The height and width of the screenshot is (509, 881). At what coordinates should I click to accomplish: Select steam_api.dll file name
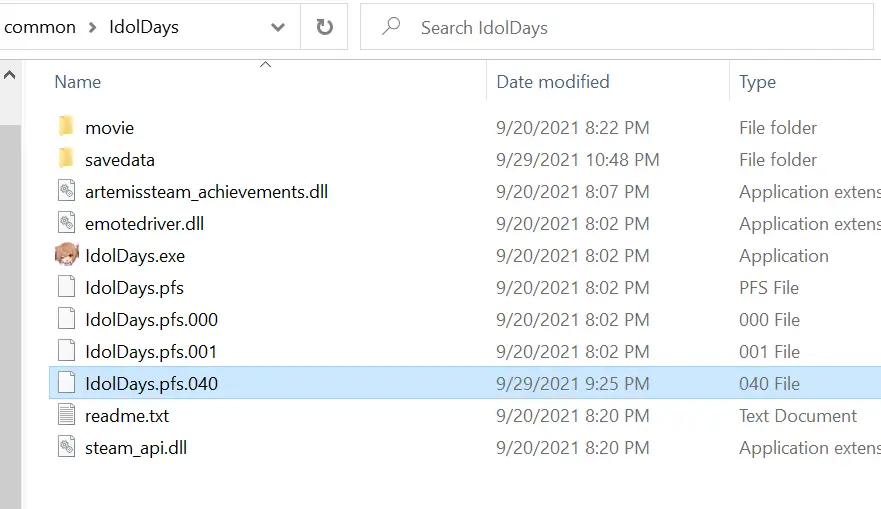(x=136, y=448)
